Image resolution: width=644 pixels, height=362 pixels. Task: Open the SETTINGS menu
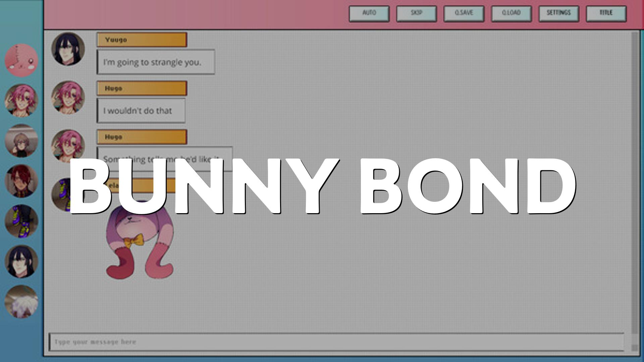point(558,13)
